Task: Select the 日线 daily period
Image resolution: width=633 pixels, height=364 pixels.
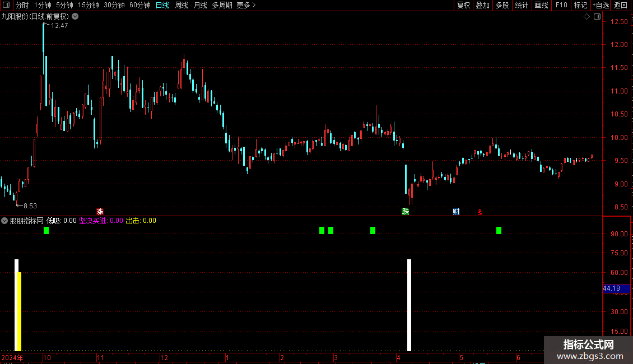Action: [162, 5]
